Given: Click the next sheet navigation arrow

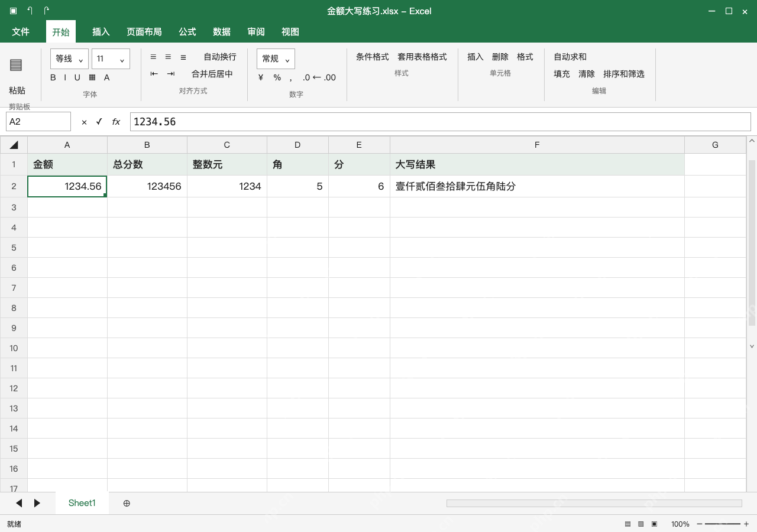Looking at the screenshot, I should point(37,503).
